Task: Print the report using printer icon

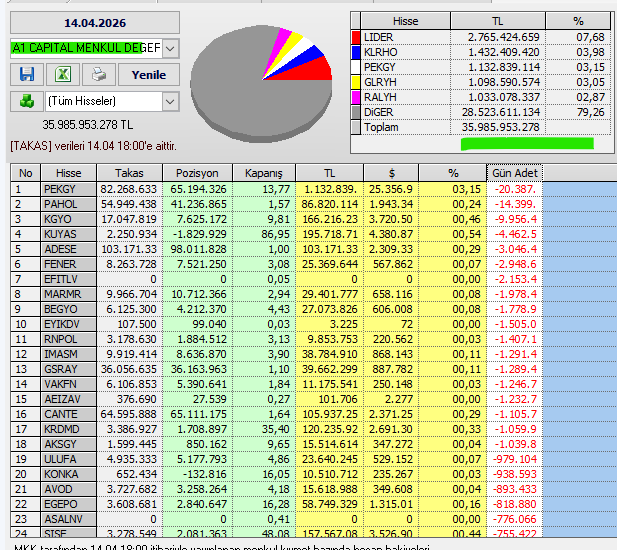Action: pos(99,74)
